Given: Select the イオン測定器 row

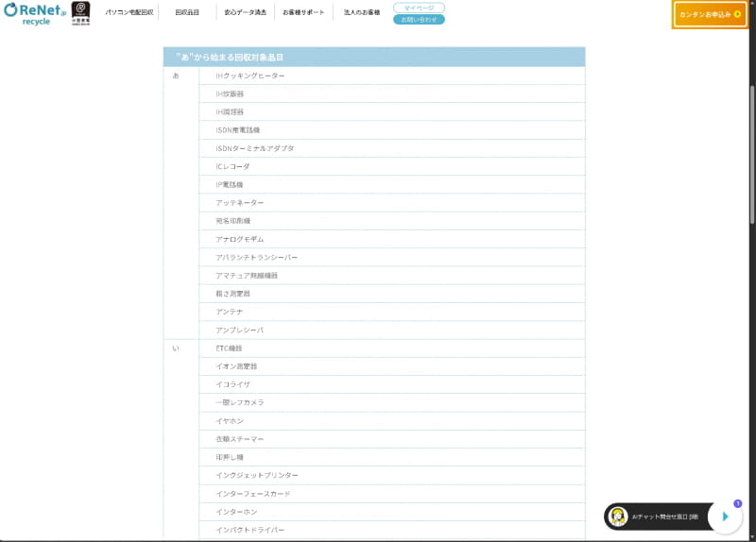Looking at the screenshot, I should coord(392,366).
